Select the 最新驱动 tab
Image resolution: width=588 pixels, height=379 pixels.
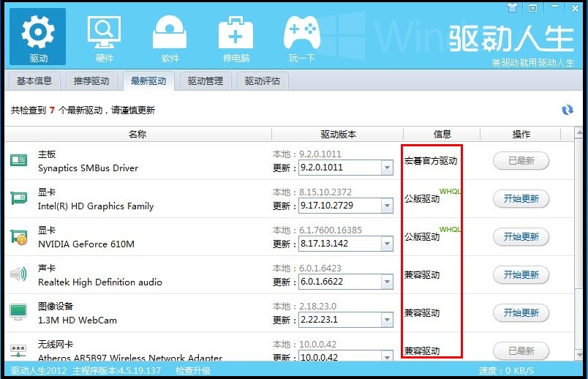(148, 81)
